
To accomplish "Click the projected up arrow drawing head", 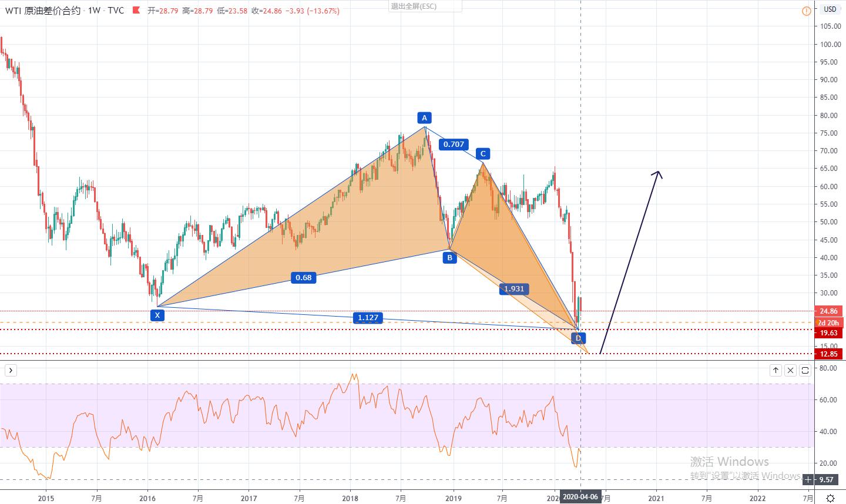I will click(x=659, y=174).
